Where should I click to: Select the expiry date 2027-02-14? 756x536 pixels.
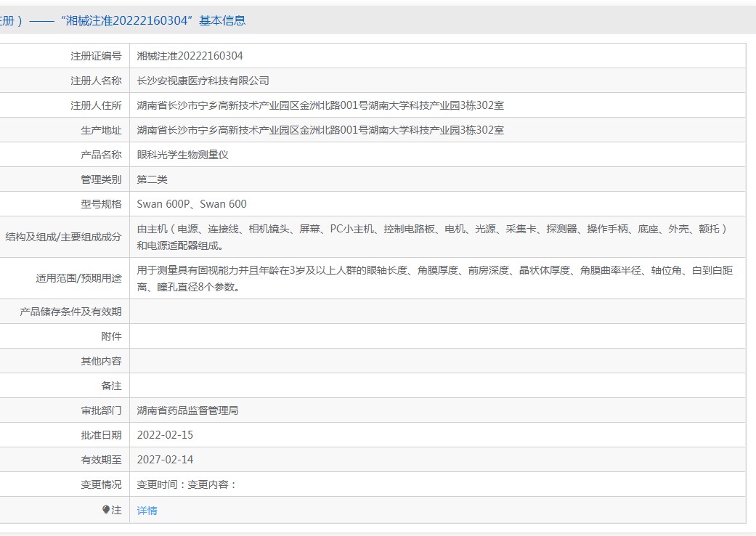(x=165, y=459)
